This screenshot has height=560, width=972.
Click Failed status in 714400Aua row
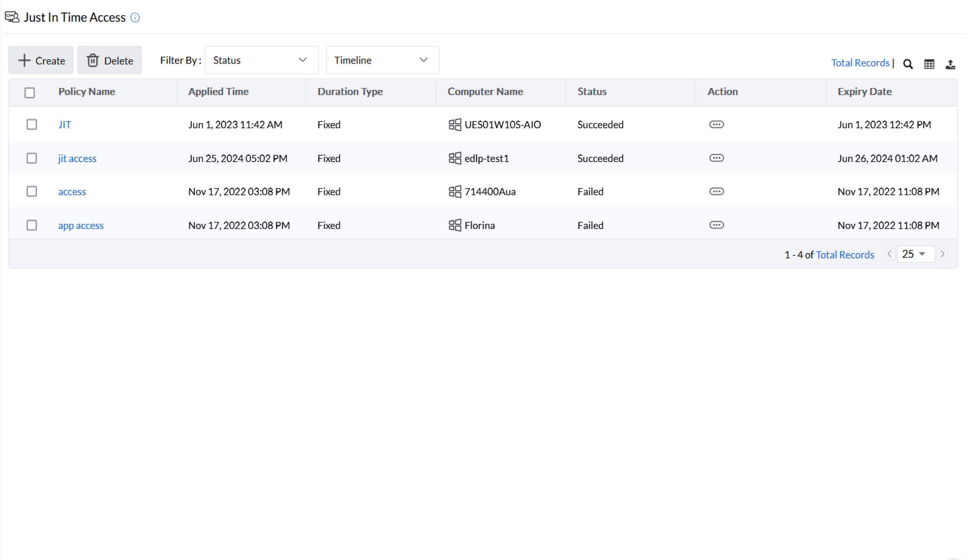tap(590, 192)
